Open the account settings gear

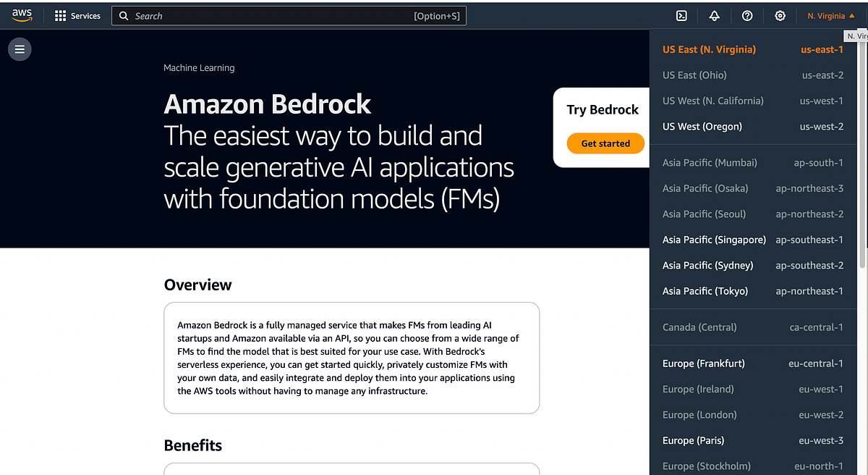point(780,15)
